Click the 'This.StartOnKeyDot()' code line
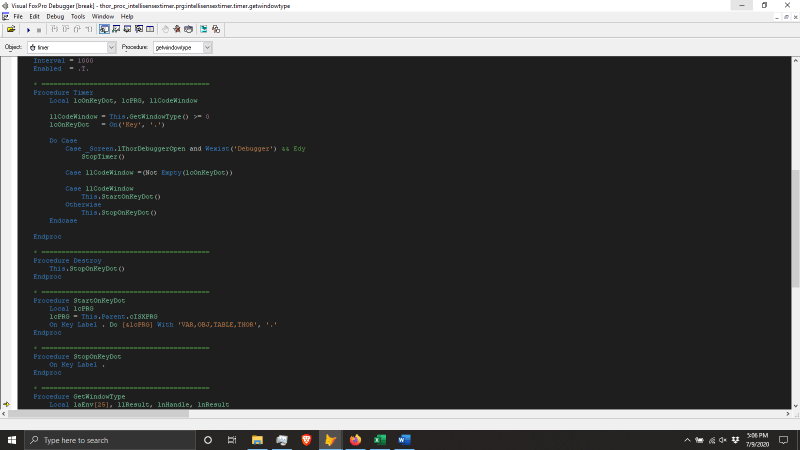 point(121,196)
